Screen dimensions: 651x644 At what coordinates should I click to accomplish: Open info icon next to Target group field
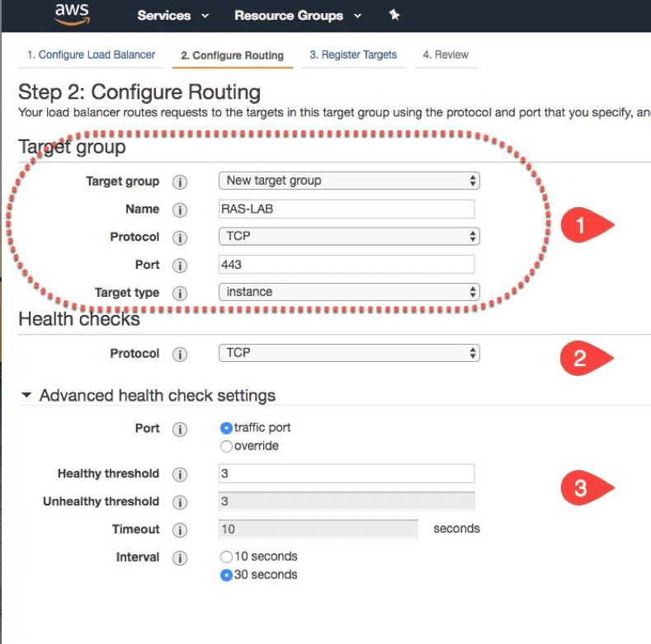point(180,181)
